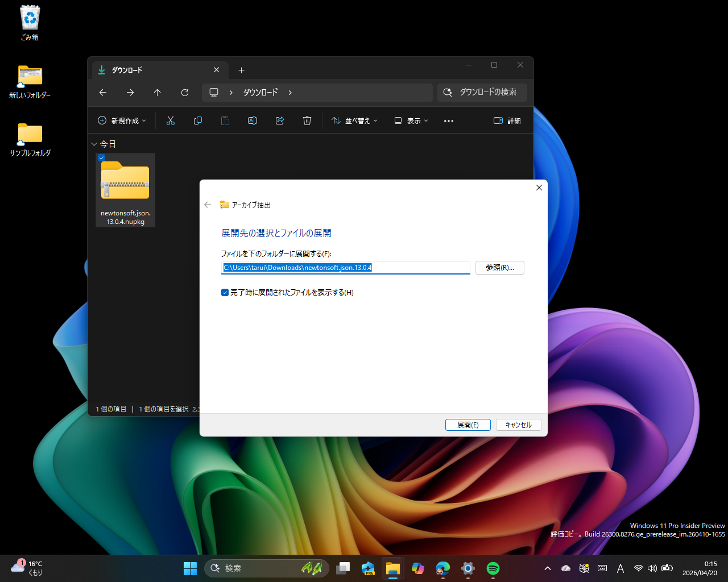Screen dimensions: 728x582
Task: Click the Wi-Fi network tray icon
Action: click(x=639, y=568)
